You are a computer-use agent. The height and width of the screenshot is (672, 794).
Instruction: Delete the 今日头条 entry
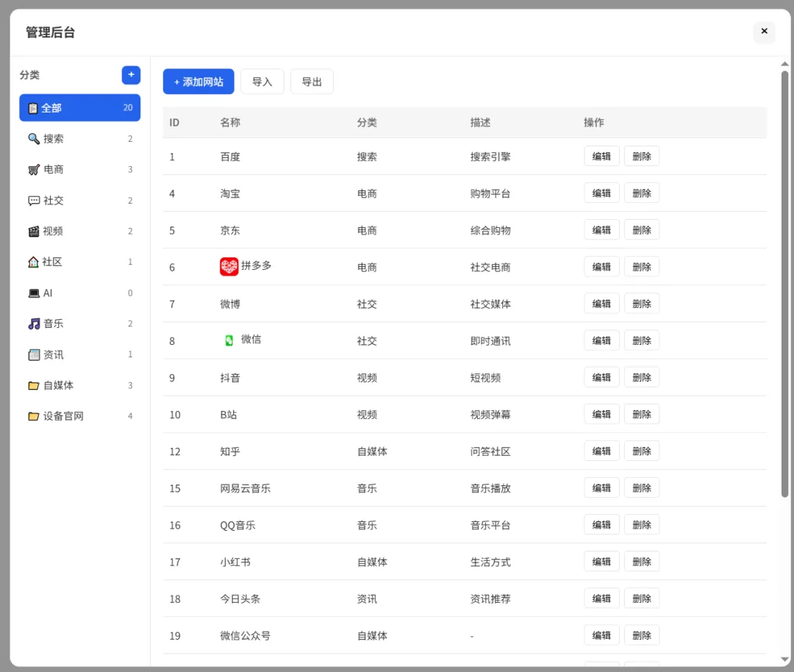(642, 598)
